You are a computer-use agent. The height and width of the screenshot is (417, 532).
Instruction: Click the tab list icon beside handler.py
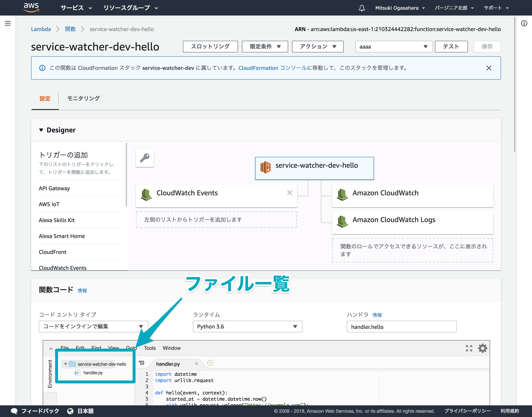pos(142,363)
